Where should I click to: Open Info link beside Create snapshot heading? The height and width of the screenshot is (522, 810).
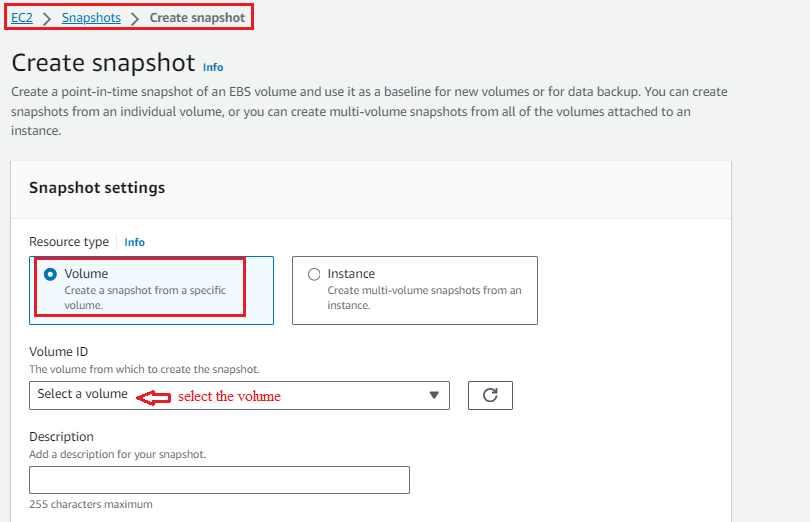tap(213, 67)
